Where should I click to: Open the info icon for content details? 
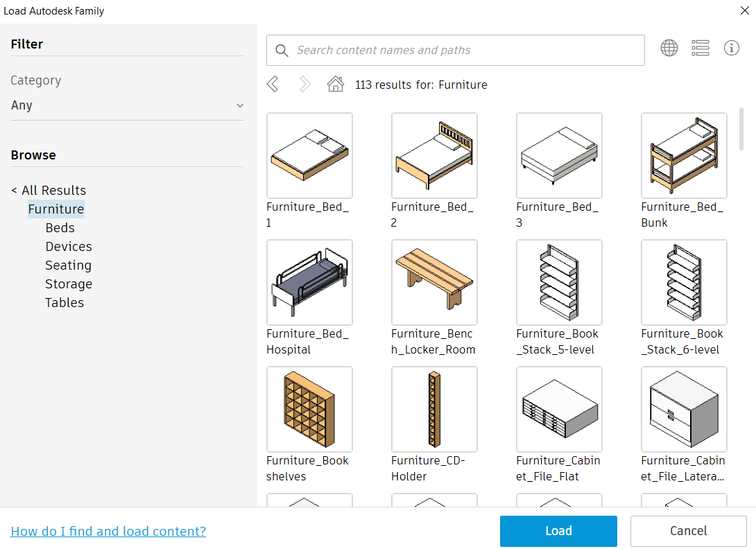(x=732, y=48)
